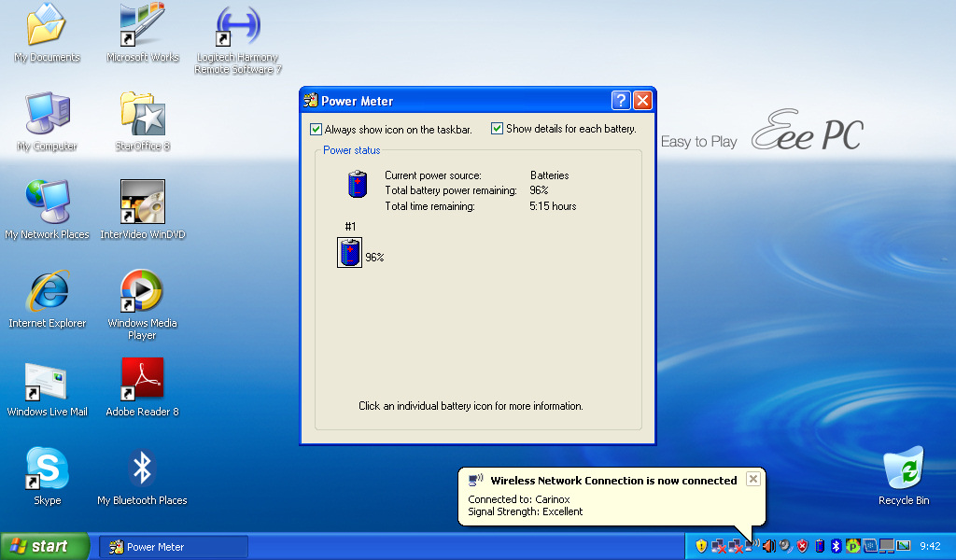956x560 pixels.
Task: Select the Internet Explorer desktop icon
Action: [47, 292]
